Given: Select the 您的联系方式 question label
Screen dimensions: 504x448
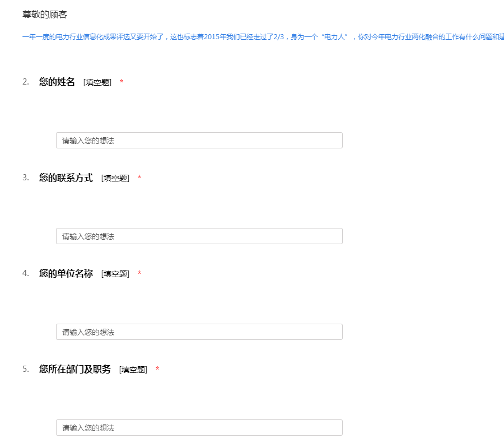Looking at the screenshot, I should [x=66, y=178].
